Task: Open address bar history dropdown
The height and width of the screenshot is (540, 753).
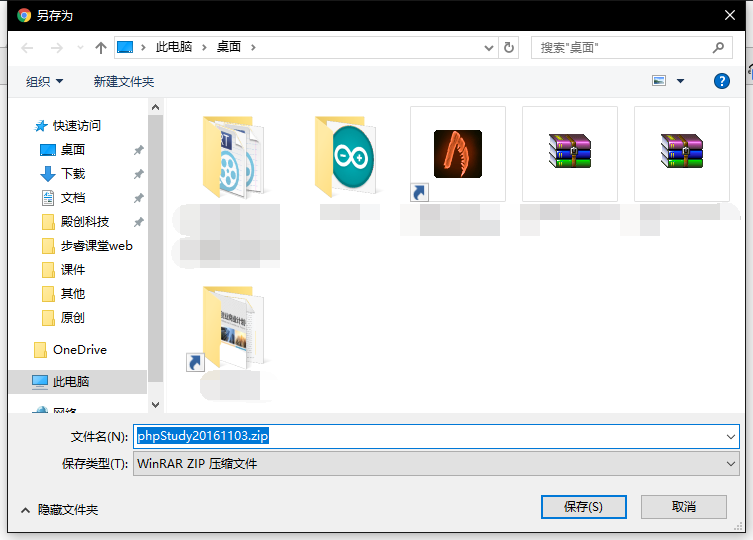Action: coord(489,48)
